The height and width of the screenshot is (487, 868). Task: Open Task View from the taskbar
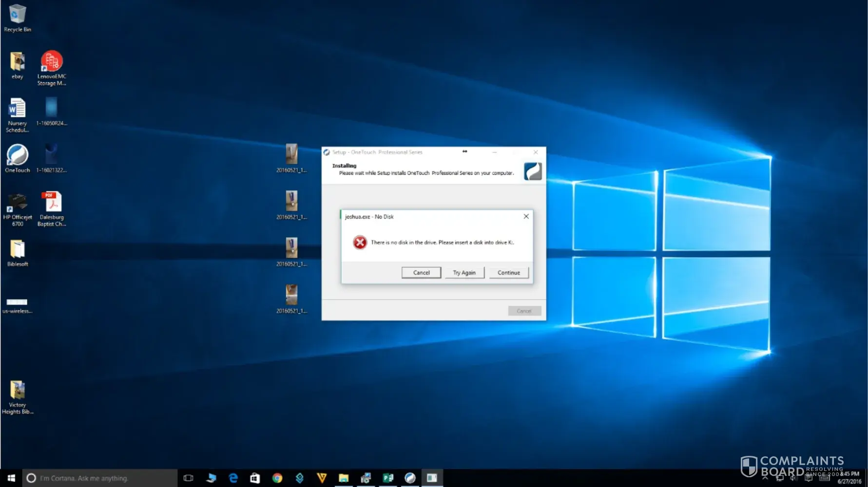[x=188, y=478]
